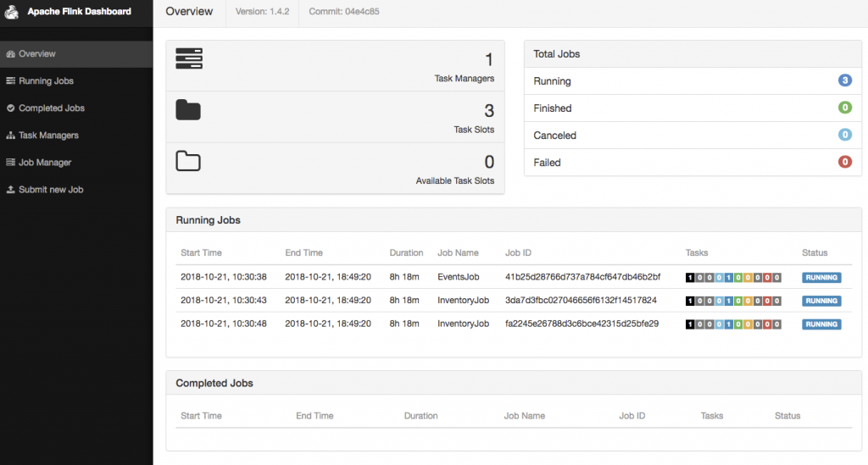
Task: Click Status header in Completed Jobs table
Action: (787, 416)
